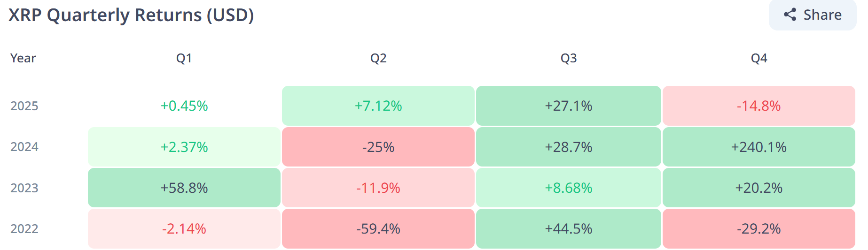
Task: Select the 2024 row label
Action: [24, 147]
